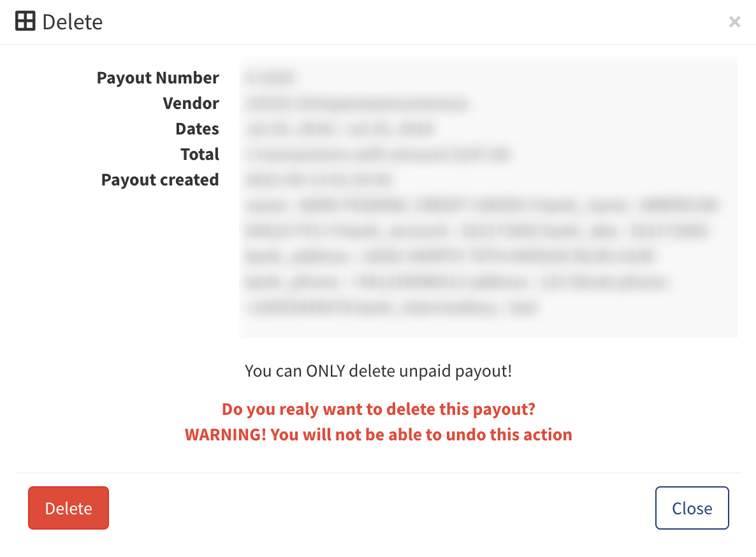Image resolution: width=756 pixels, height=557 pixels.
Task: Click the blurred payout number value
Action: tap(270, 78)
